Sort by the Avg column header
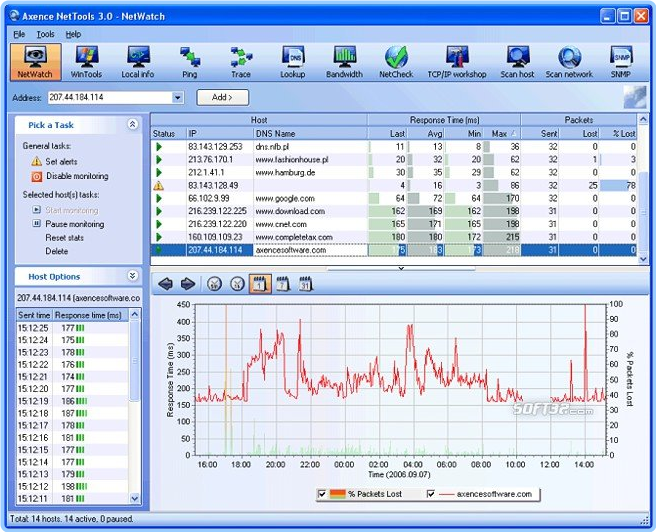Image resolution: width=656 pixels, height=532 pixels. point(426,134)
